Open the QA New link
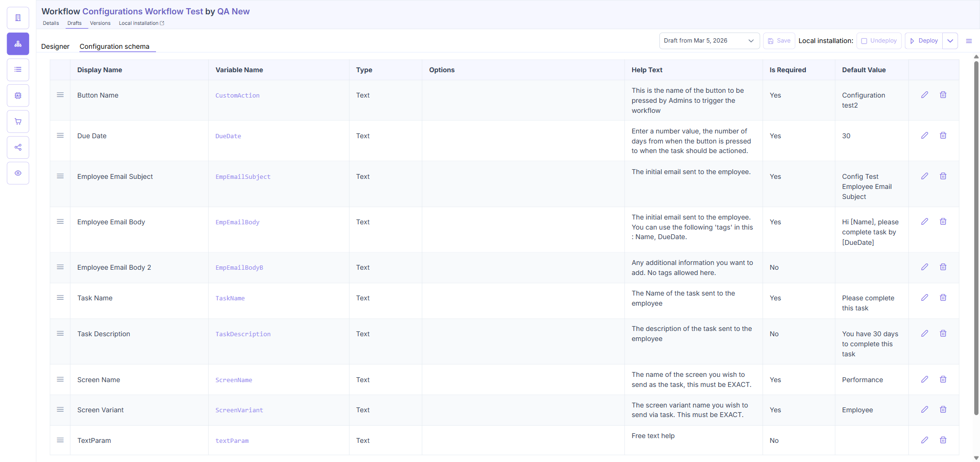Screen dimensions: 980x462 234,11
